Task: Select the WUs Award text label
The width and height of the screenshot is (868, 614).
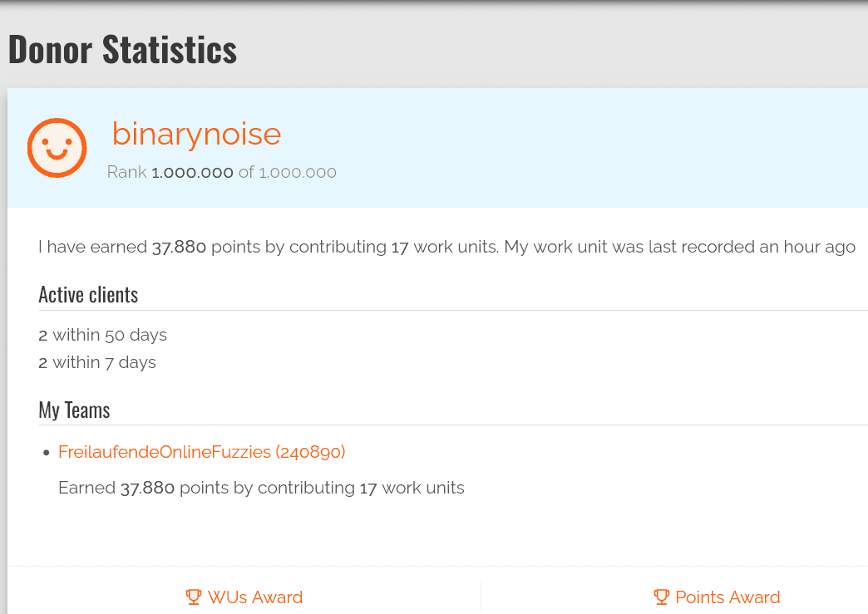Action: click(x=254, y=597)
